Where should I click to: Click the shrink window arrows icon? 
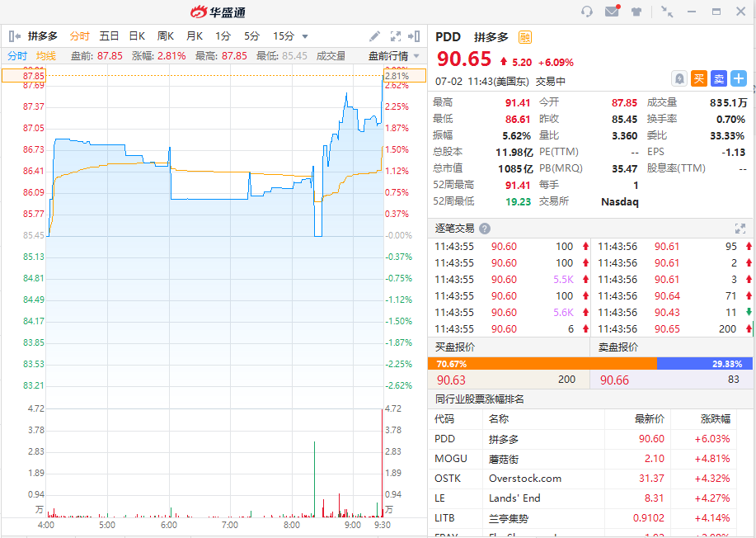[667, 12]
